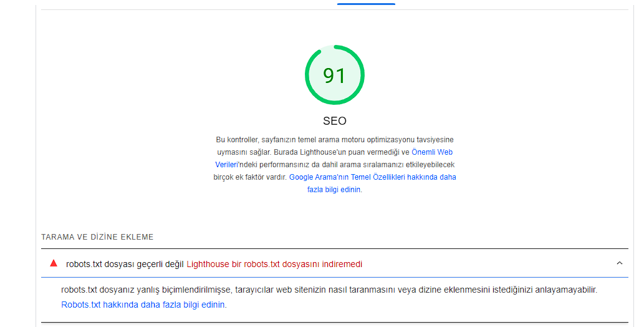
Task: Click "fazla bilgi edinin" link ending under description
Action: click(334, 190)
